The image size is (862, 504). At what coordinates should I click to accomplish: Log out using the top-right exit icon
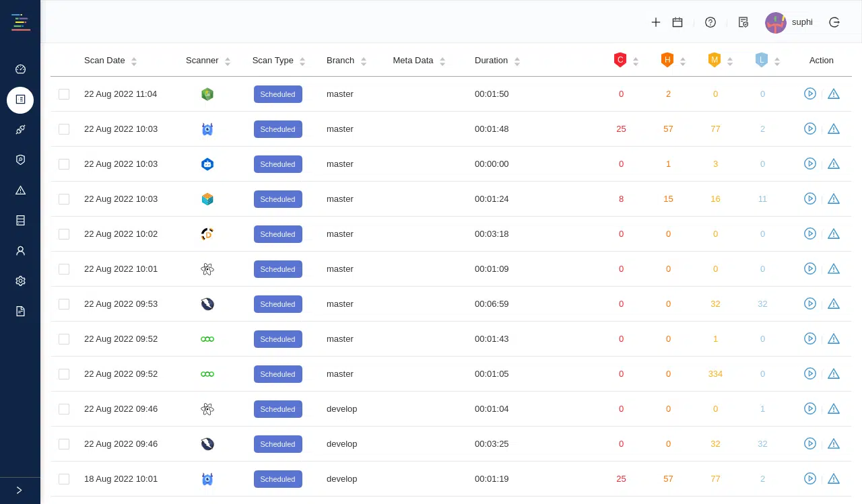point(834,22)
